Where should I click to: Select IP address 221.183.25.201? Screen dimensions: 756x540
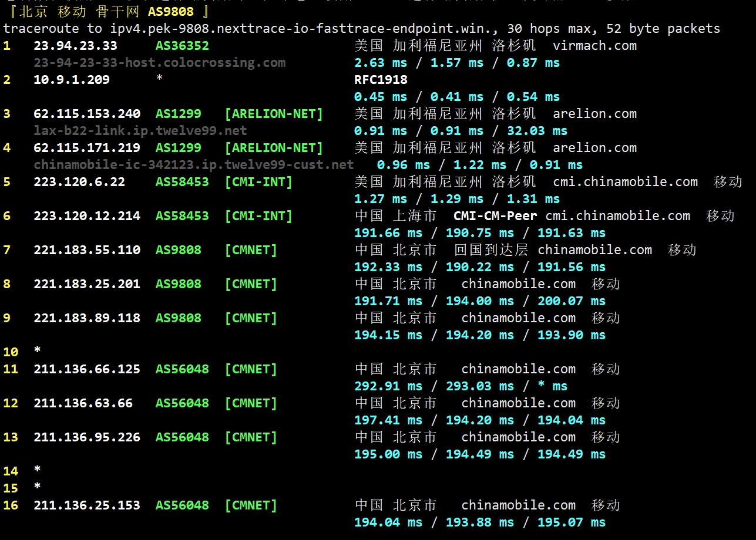coord(87,284)
